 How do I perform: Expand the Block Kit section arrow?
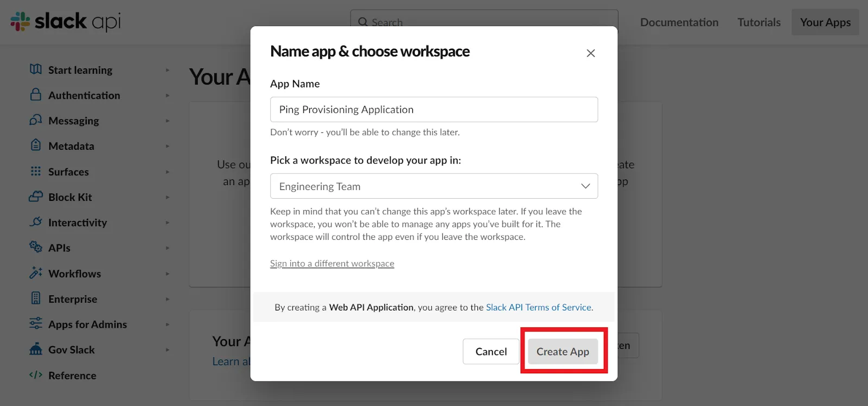click(168, 197)
